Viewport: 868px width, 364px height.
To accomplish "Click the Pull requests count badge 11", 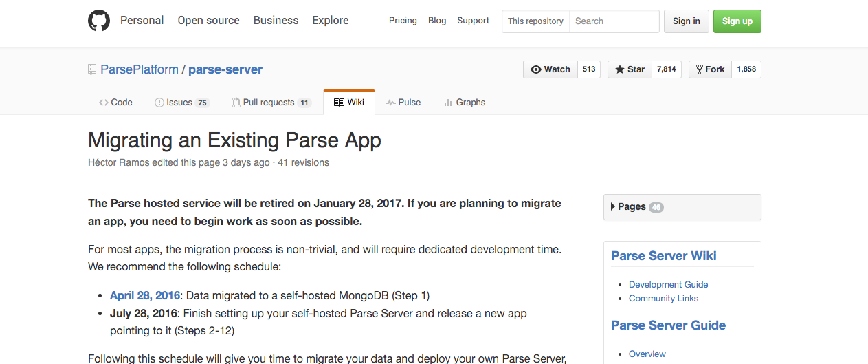I will [x=304, y=103].
